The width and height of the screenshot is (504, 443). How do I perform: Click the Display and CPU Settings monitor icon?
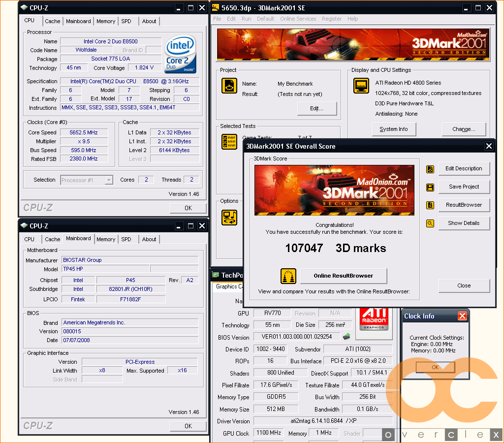[361, 86]
